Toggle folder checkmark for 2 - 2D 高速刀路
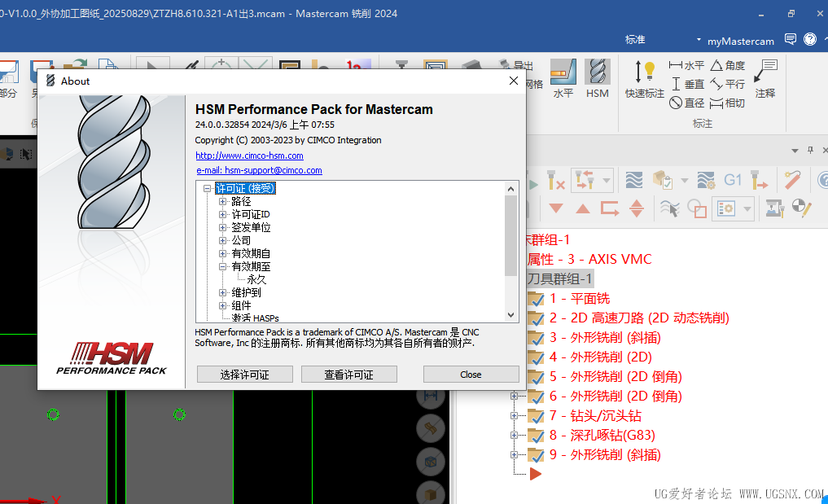The image size is (828, 504). coord(536,318)
